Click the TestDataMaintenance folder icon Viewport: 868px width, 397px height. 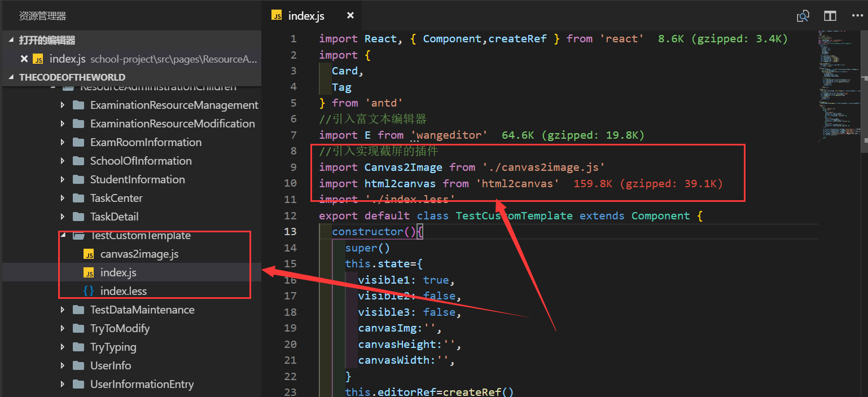coord(78,310)
